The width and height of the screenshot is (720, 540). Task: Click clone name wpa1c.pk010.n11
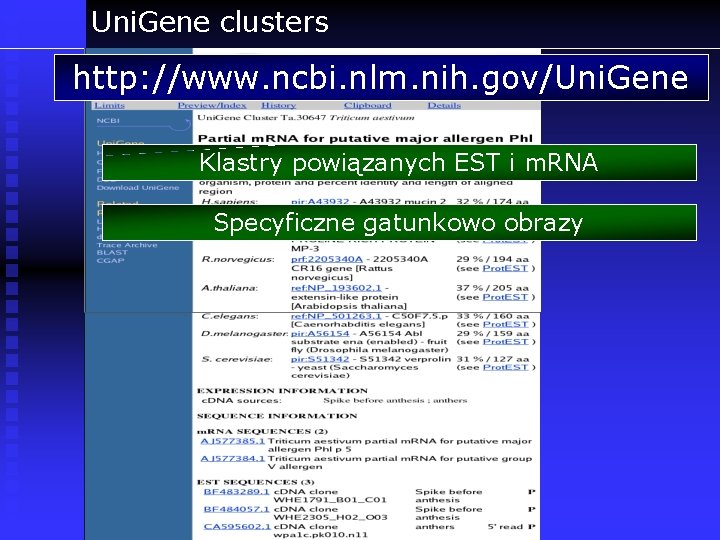pyautogui.click(x=321, y=534)
